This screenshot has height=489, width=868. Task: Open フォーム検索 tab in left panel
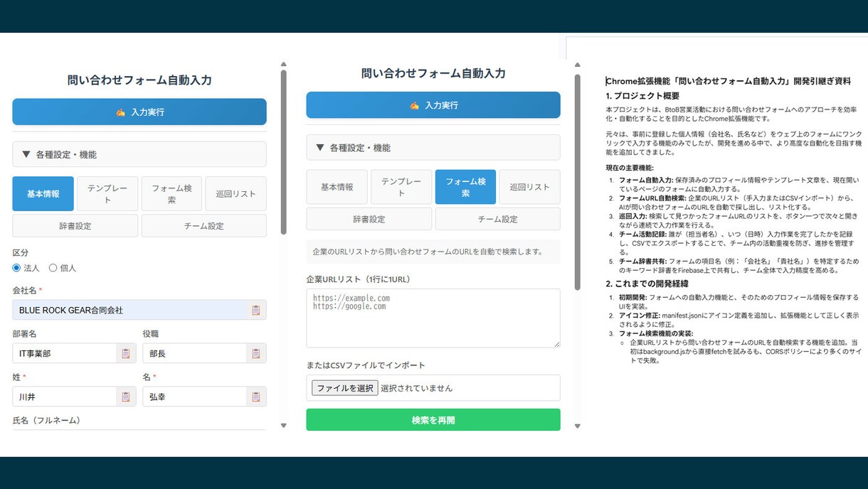[x=171, y=194]
